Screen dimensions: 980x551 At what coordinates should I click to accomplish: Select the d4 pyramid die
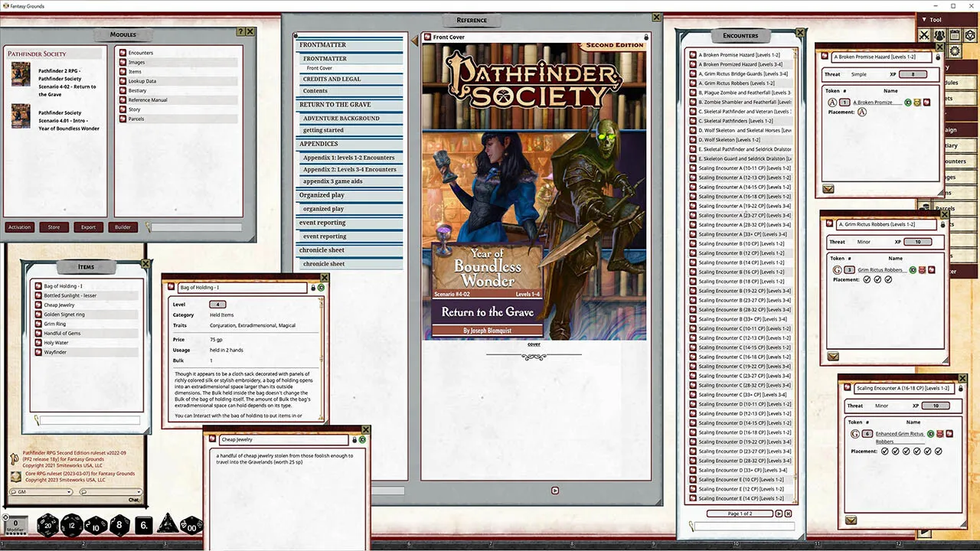[166, 524]
